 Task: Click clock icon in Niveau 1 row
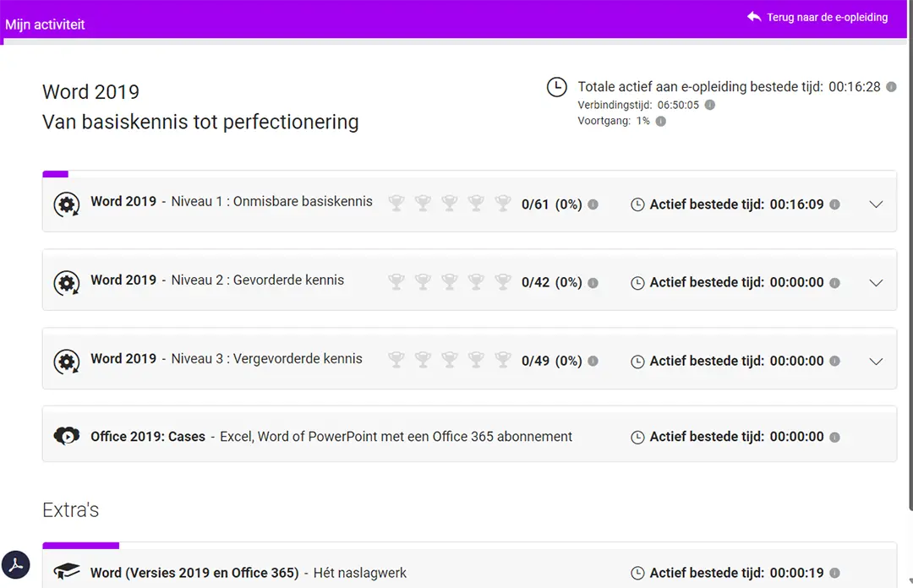[637, 204]
